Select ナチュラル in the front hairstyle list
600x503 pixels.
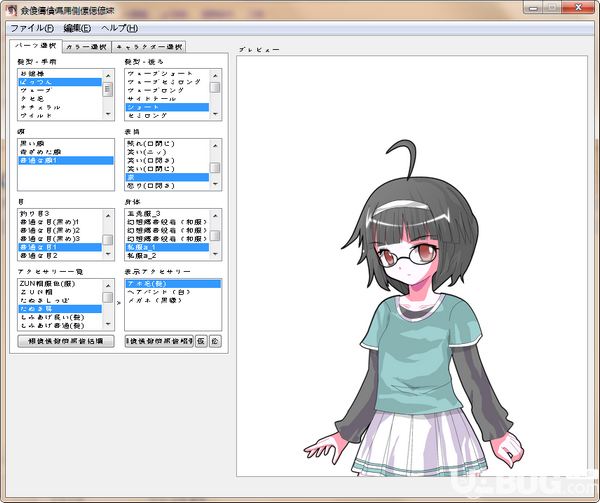[x=60, y=107]
